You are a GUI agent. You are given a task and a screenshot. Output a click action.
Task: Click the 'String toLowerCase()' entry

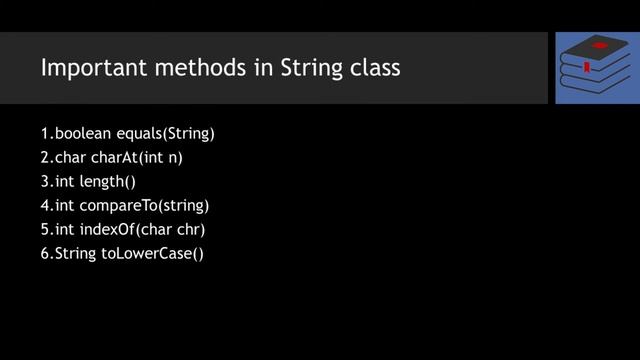point(122,253)
